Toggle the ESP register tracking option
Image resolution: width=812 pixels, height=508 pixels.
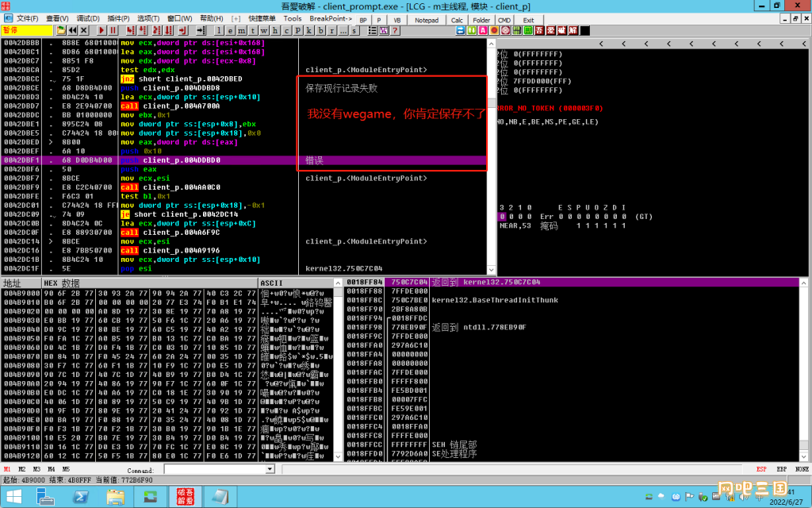(761, 470)
